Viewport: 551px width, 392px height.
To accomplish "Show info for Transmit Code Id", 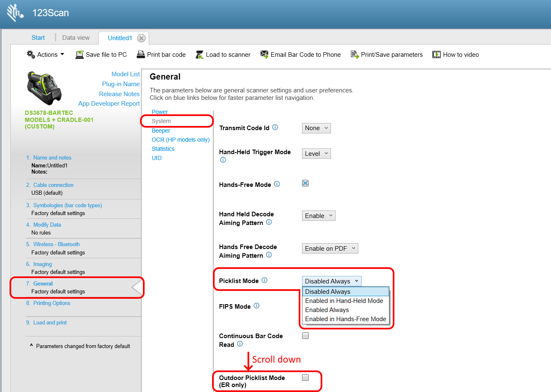I will pos(275,127).
